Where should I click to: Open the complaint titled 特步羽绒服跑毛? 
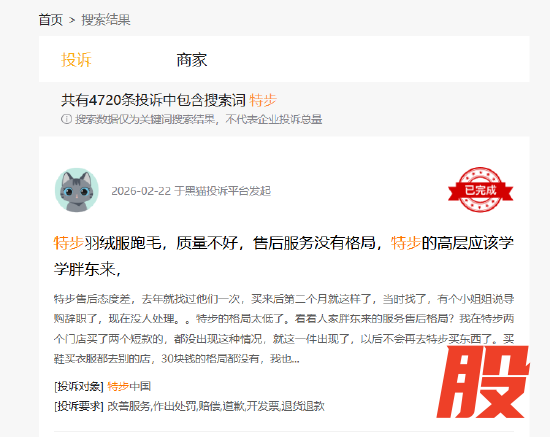[283, 256]
